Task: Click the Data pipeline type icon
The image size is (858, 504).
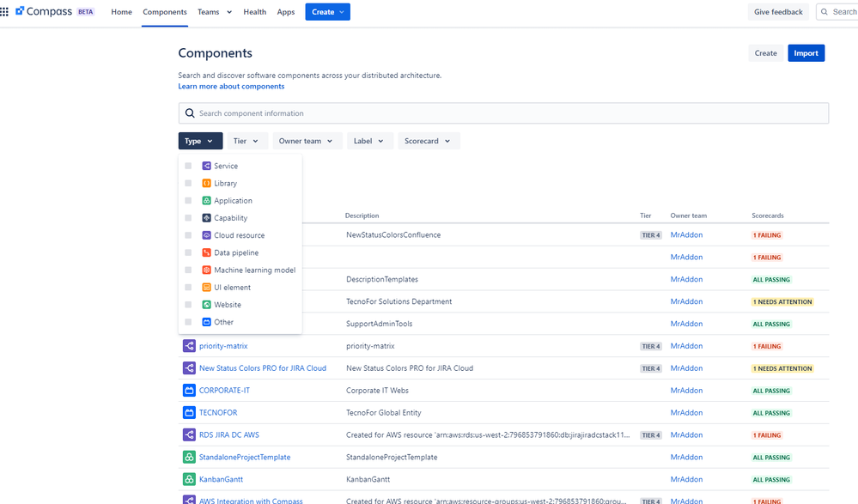Action: [x=208, y=252]
